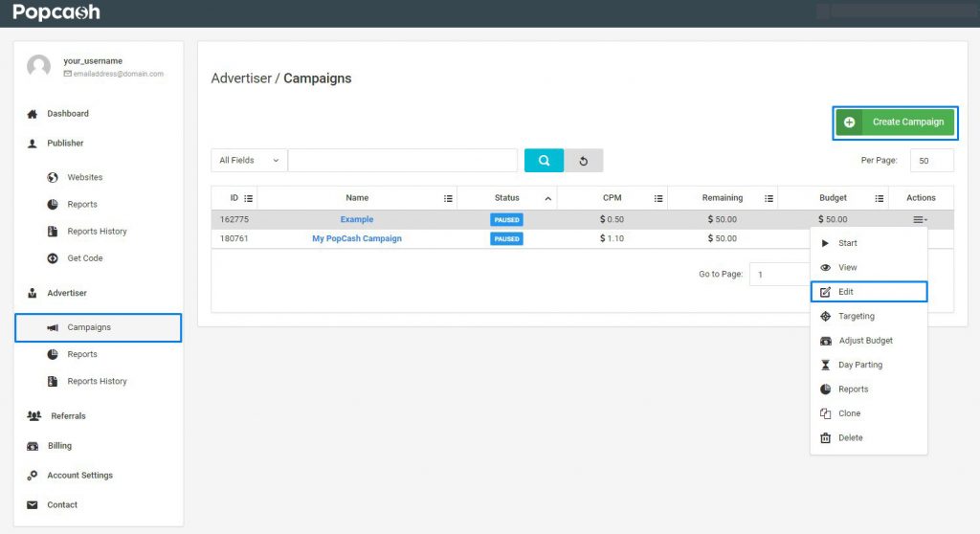Viewport: 980px width, 534px height.
Task: Choose Edit from the actions menu
Action: [869, 292]
